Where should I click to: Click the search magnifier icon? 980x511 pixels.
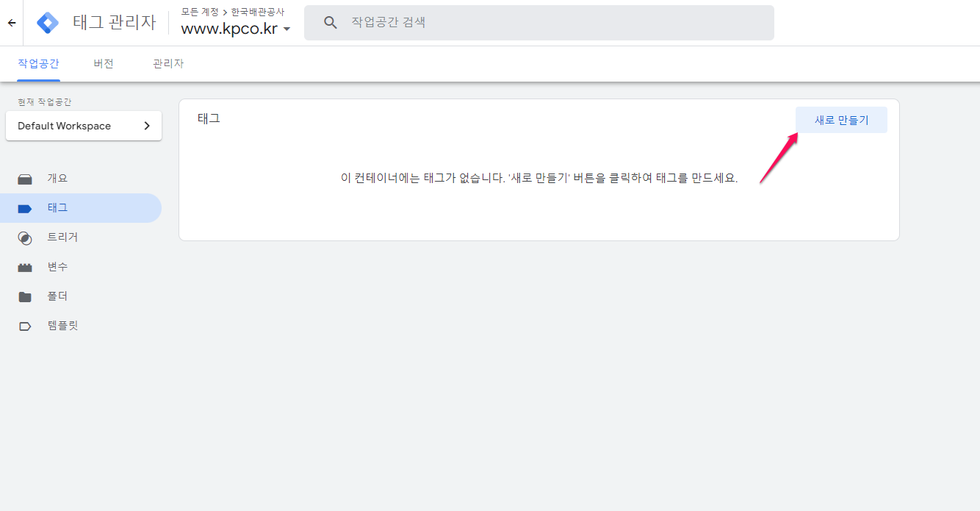[330, 22]
